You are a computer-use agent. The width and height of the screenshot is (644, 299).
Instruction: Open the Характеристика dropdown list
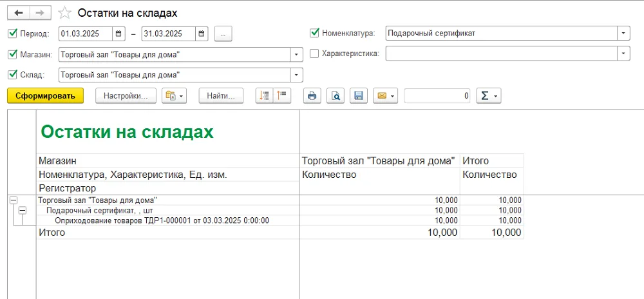point(624,53)
